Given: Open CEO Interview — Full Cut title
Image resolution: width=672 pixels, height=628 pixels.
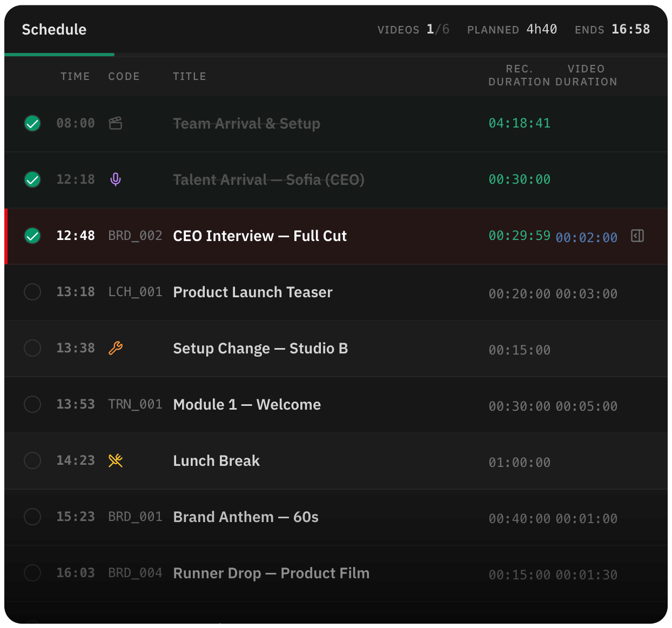Looking at the screenshot, I should click(260, 236).
